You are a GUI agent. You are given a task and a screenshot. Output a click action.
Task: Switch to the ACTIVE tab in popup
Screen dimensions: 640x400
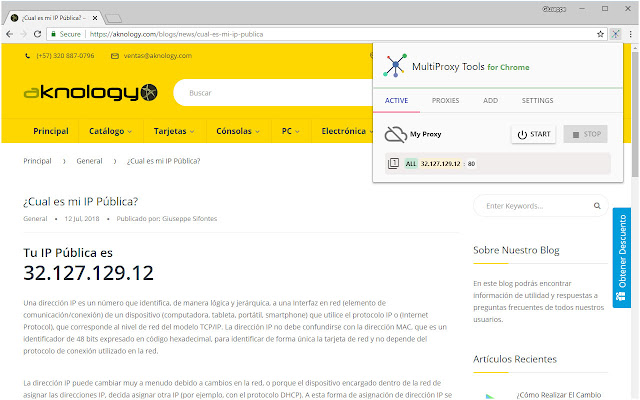[x=396, y=100]
